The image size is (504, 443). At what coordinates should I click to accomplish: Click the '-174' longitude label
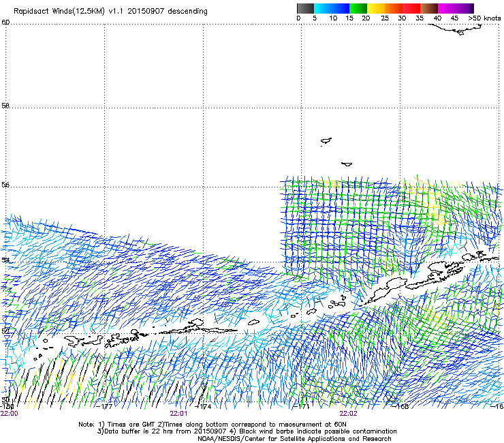pos(204,406)
